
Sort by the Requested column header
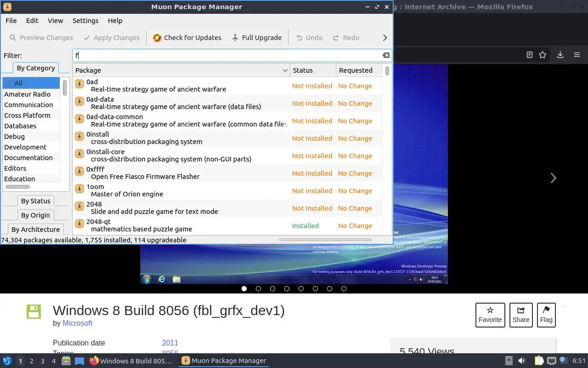point(359,70)
